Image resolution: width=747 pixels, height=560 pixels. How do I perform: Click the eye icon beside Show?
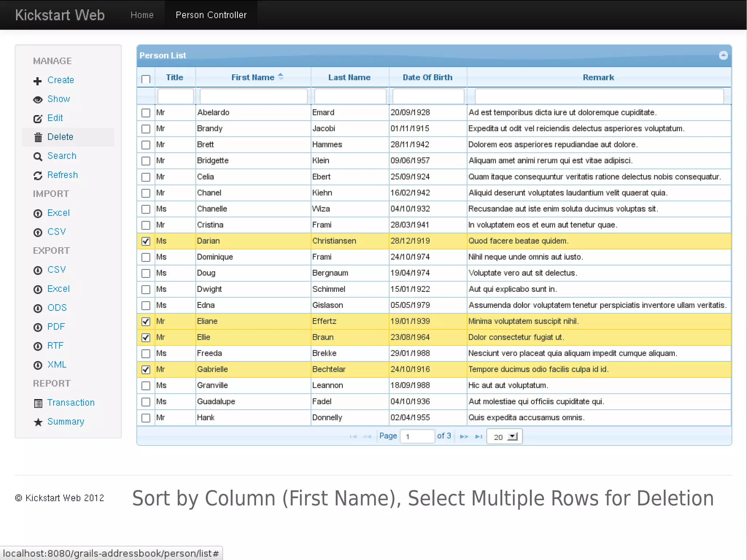[x=38, y=100]
